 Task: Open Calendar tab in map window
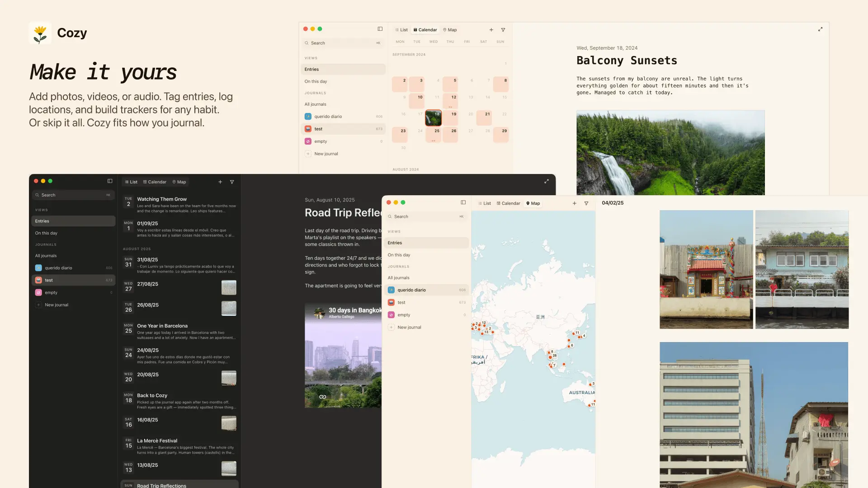pyautogui.click(x=509, y=203)
